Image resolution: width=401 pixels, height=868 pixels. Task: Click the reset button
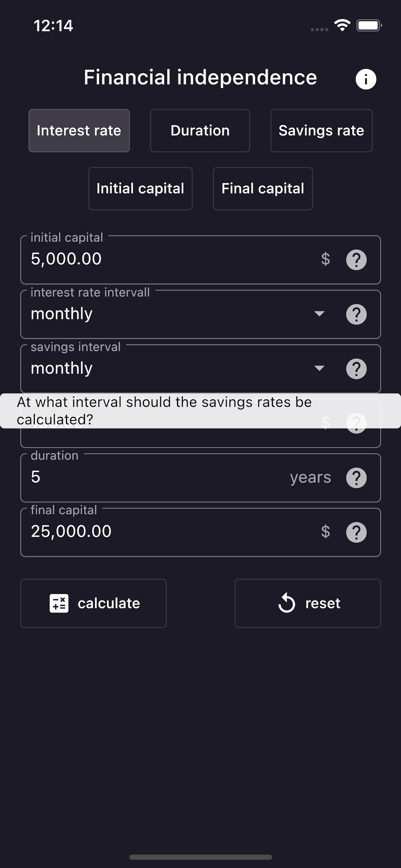tap(308, 603)
